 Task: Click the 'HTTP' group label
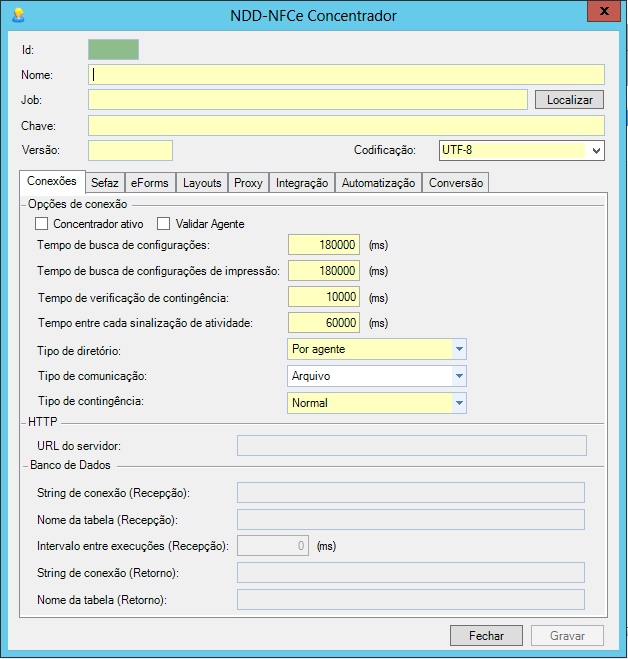pos(42,422)
